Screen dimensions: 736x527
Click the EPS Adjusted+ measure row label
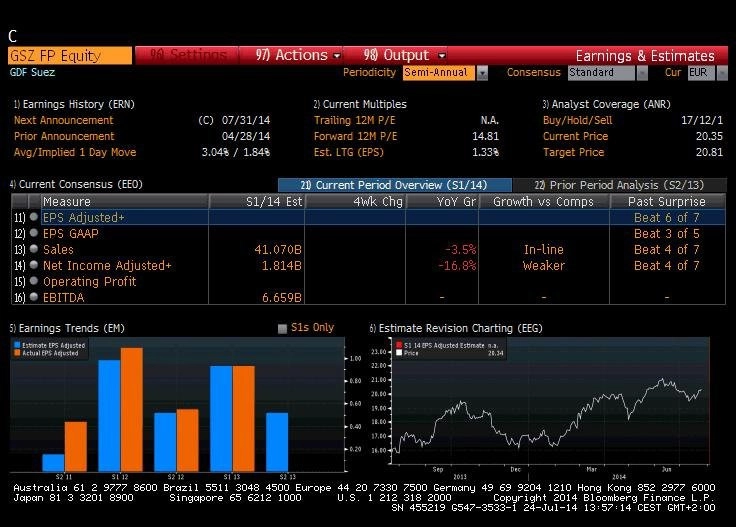pyautogui.click(x=84, y=218)
